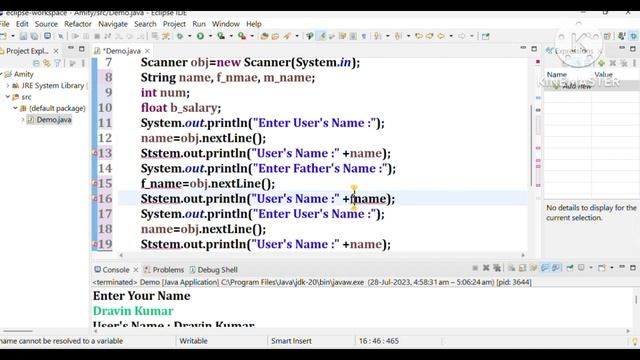Open the Help menu
This screenshot has width=640, height=360.
pos(253,24)
